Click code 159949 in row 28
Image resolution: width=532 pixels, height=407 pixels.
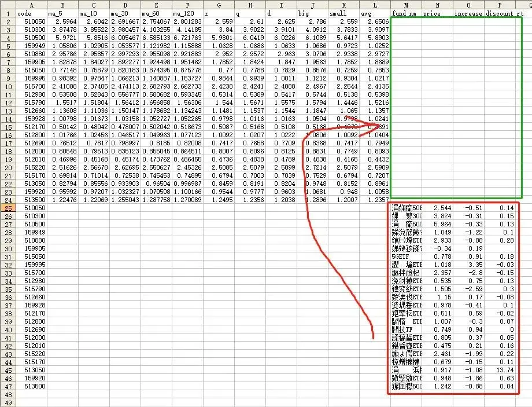point(32,232)
